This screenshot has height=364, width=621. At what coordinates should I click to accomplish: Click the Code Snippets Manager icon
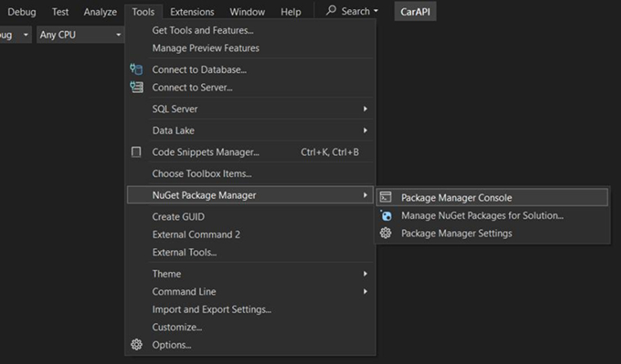click(136, 152)
